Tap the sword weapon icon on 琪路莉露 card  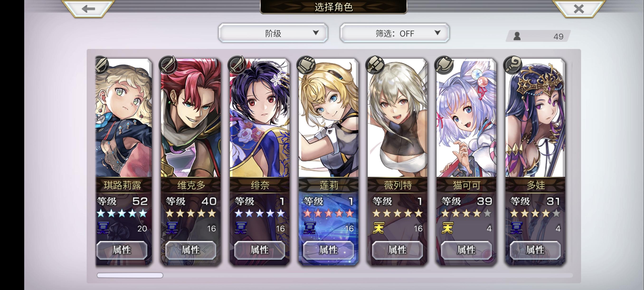click(x=102, y=65)
